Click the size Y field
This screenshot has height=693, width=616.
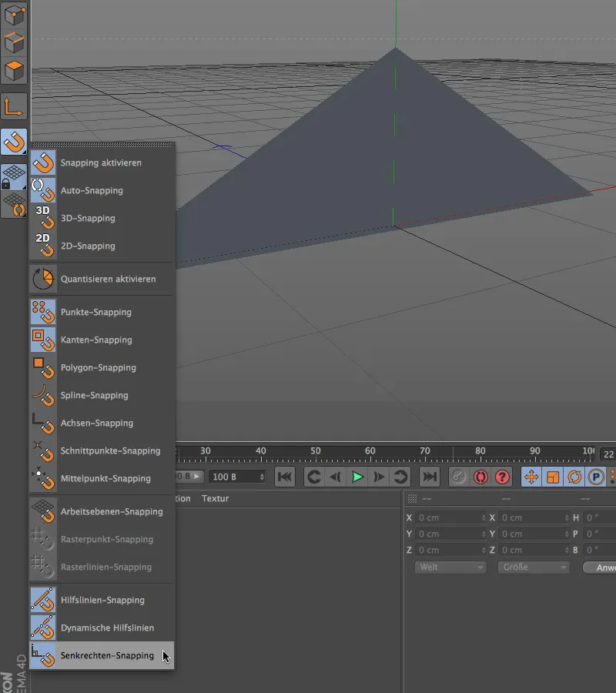point(534,534)
